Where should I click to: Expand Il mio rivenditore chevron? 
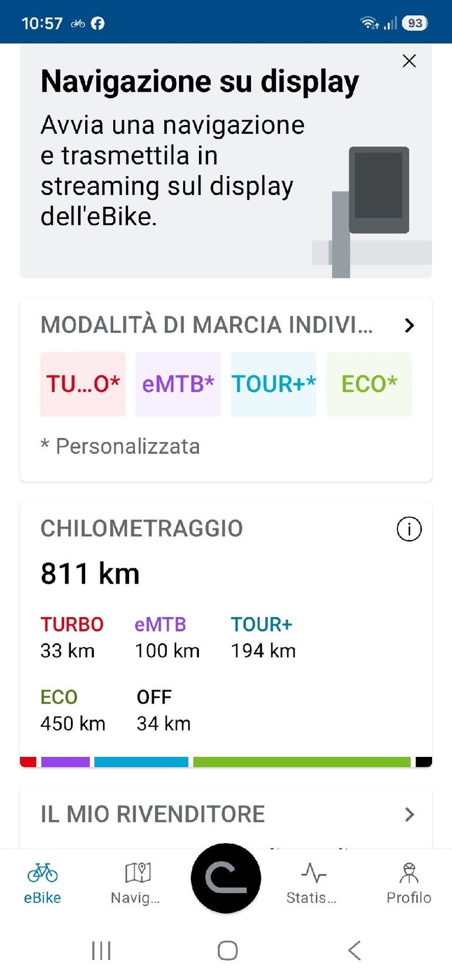click(x=410, y=814)
